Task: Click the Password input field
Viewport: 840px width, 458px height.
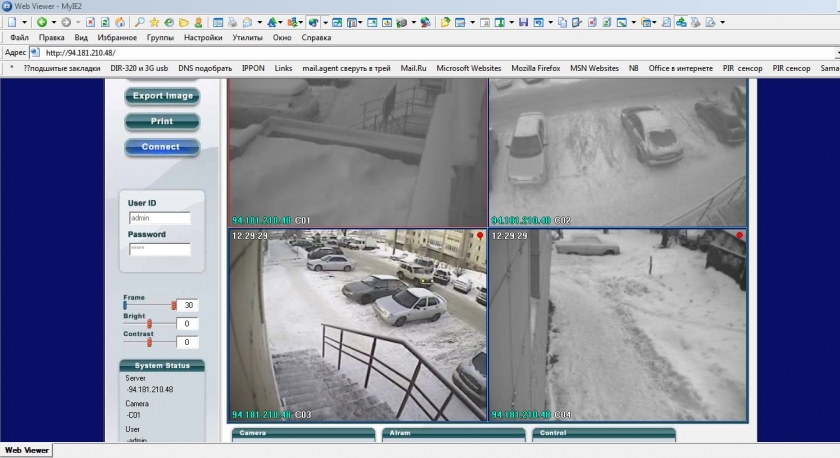Action: click(x=160, y=249)
